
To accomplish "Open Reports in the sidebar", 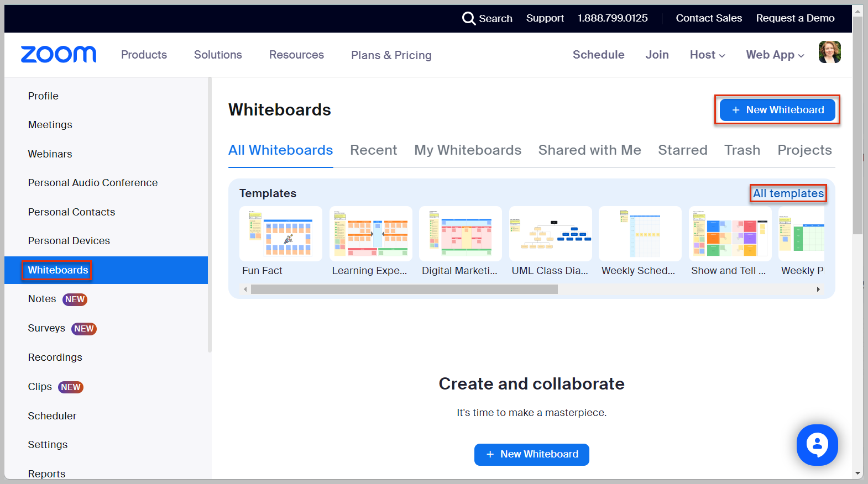I will point(47,474).
